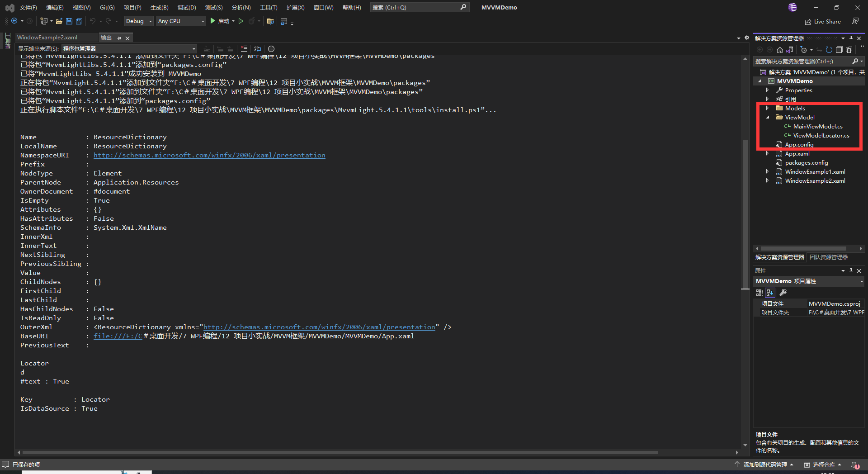Expand the start button dropdown arrow
Image resolution: width=868 pixels, height=474 pixels.
tap(233, 21)
